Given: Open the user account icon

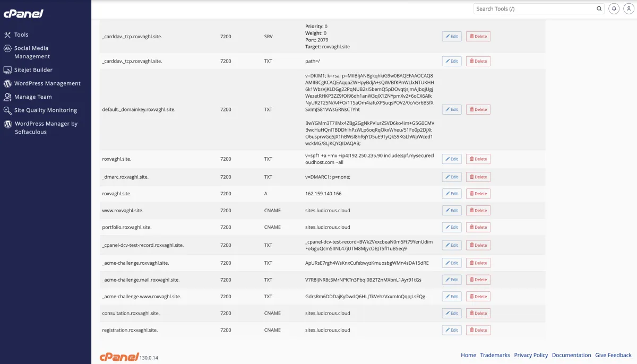Looking at the screenshot, I should pyautogui.click(x=628, y=8).
